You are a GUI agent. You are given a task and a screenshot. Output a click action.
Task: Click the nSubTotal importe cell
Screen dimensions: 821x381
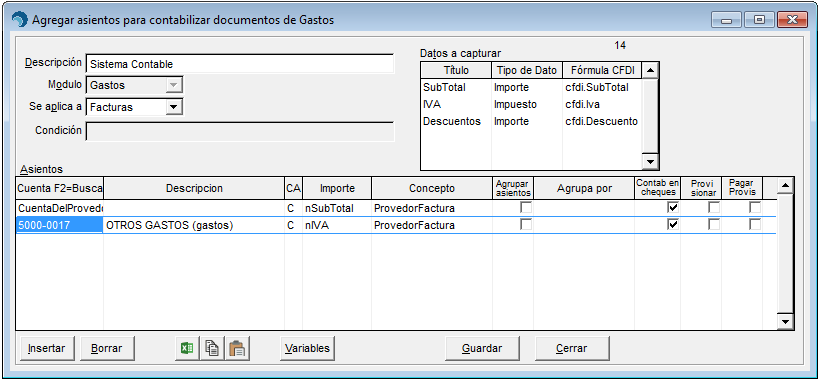337,208
